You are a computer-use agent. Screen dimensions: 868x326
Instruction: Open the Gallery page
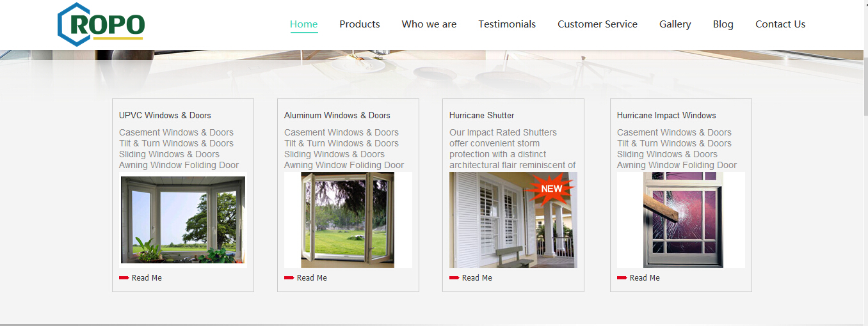[675, 24]
